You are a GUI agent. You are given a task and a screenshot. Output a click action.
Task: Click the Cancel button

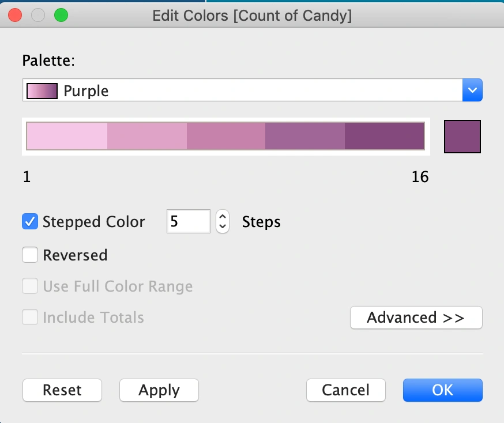(x=345, y=390)
